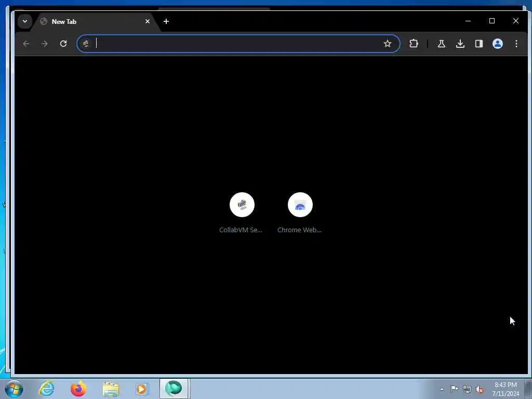Viewport: 532px width, 399px height.
Task: Show hidden system tray icons
Action: (x=442, y=389)
